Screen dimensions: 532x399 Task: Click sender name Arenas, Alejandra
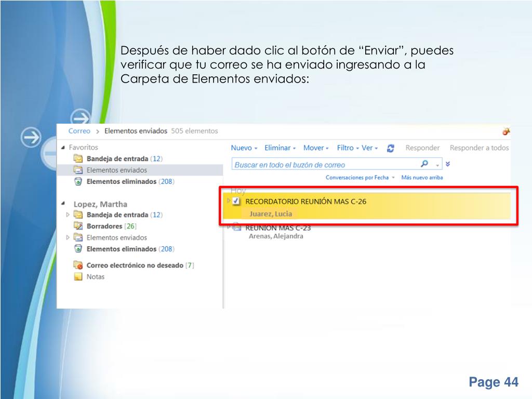pos(276,236)
